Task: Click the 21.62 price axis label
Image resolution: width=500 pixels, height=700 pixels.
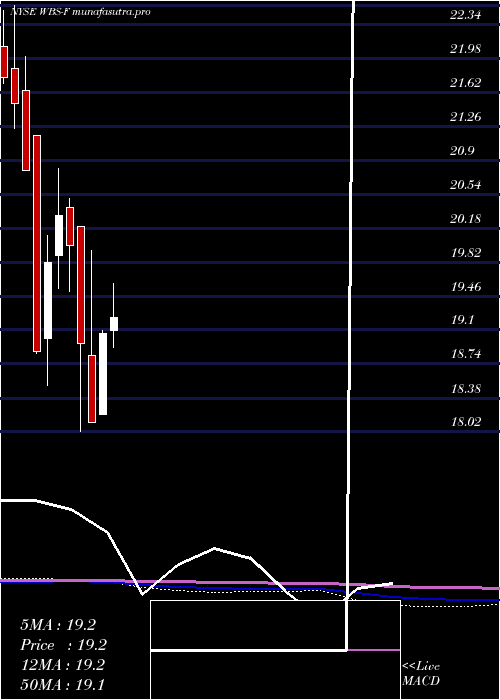Action: click(465, 83)
